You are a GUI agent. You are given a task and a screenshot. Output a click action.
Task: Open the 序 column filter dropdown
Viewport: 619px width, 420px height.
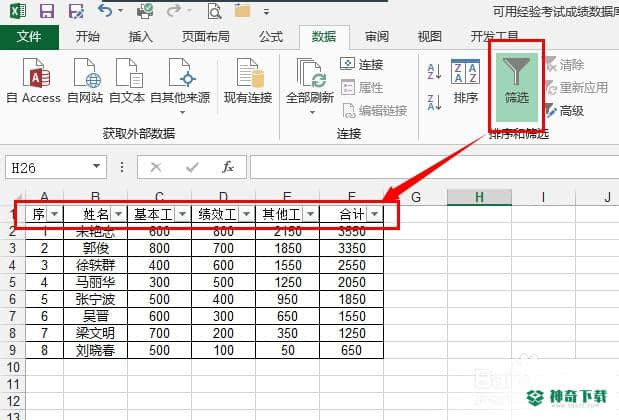tap(54, 214)
